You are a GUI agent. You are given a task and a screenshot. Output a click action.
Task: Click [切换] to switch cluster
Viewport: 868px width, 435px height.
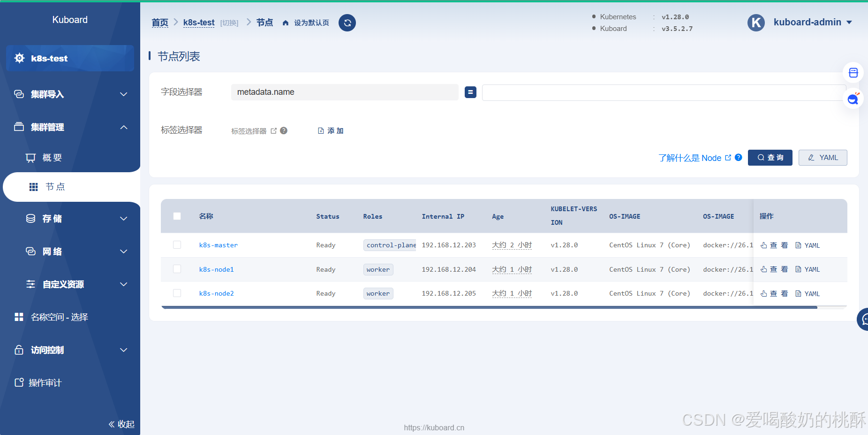[229, 23]
